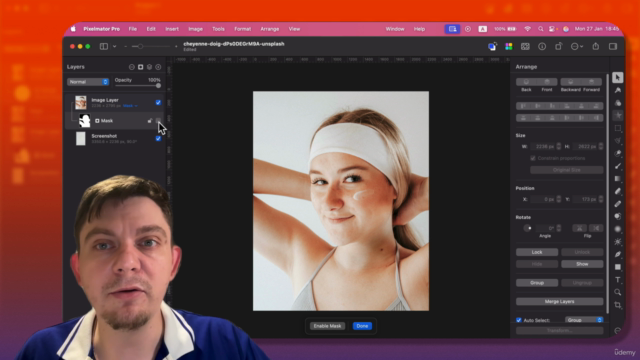Click the Enable Mask button
Image resolution: width=640 pixels, height=360 pixels.
tap(327, 326)
